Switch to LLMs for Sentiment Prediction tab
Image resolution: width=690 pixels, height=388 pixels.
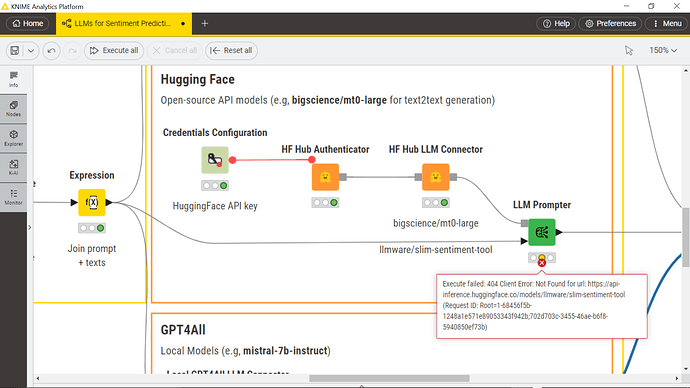coord(123,23)
